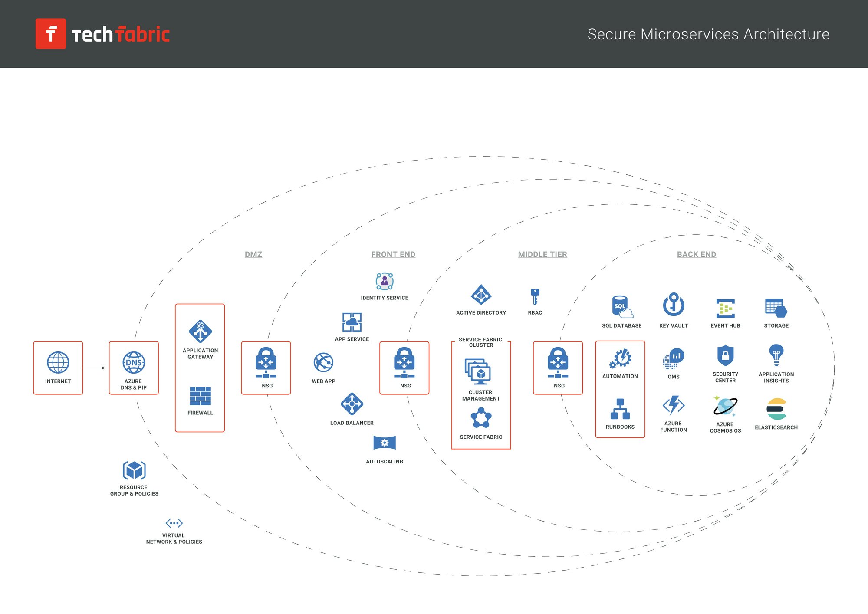Viewport: 868px width, 614px height.
Task: Click the Runbooks icon
Action: tap(620, 409)
